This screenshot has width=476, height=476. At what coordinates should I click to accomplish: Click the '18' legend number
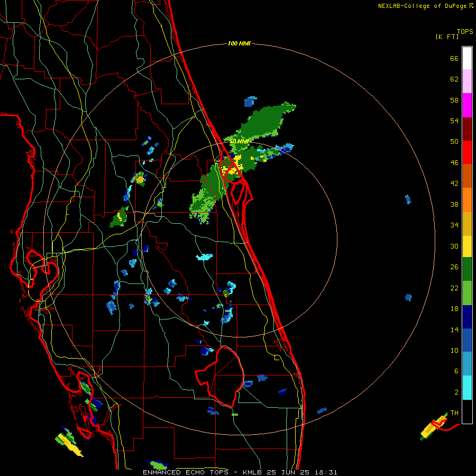(454, 309)
